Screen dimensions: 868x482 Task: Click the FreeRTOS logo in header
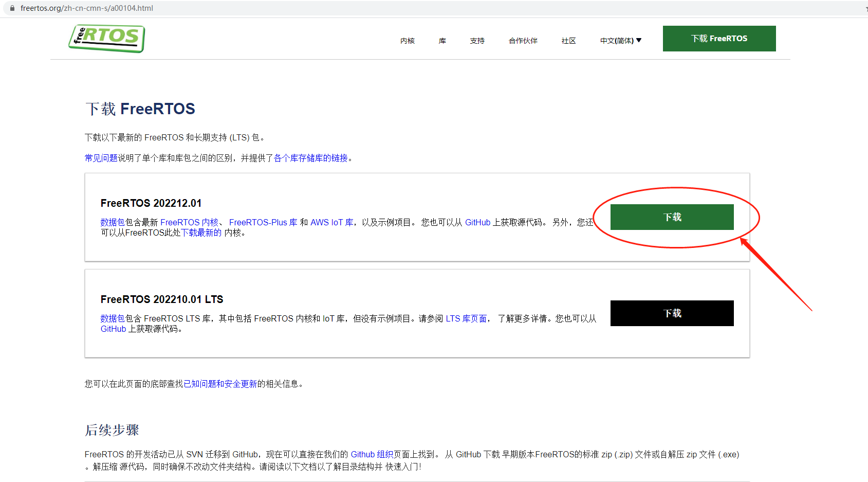click(106, 39)
